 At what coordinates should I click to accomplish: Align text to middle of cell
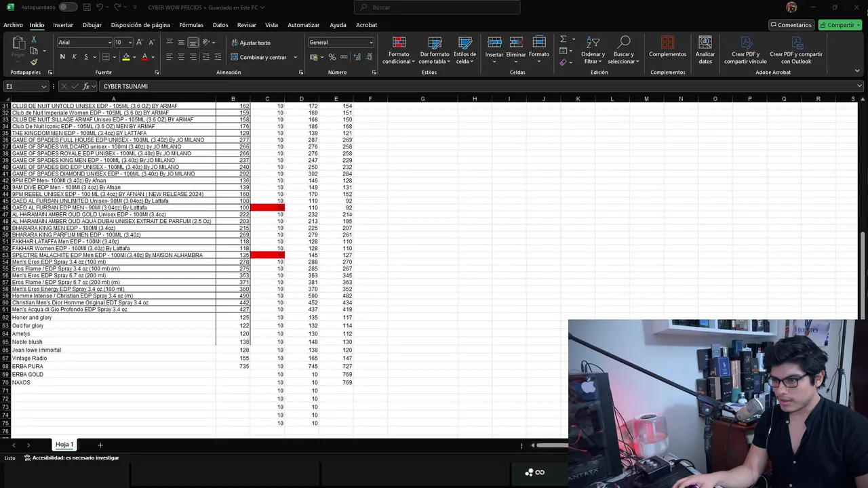click(x=181, y=42)
